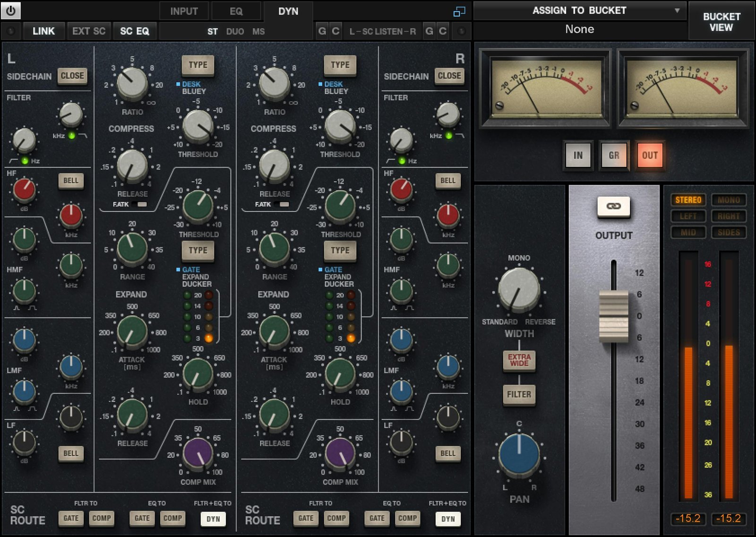756x537 pixels.
Task: Click left compressor TYPE selector
Action: click(198, 65)
